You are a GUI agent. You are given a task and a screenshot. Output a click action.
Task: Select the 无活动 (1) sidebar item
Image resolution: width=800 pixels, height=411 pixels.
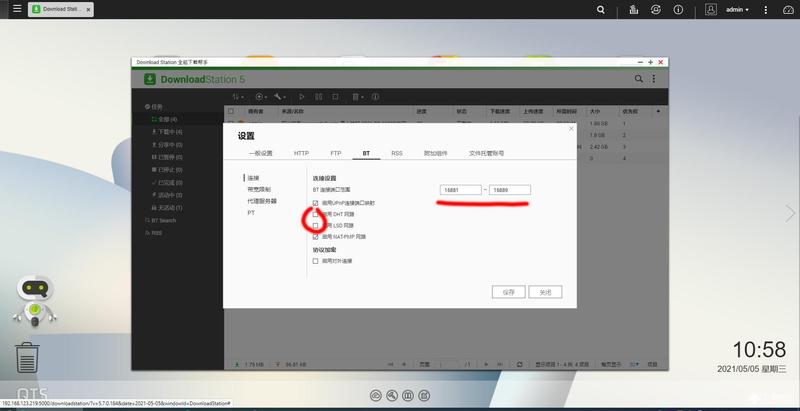[167, 208]
